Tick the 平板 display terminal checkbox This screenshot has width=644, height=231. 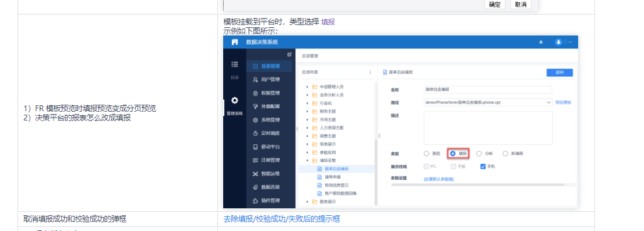pos(453,166)
